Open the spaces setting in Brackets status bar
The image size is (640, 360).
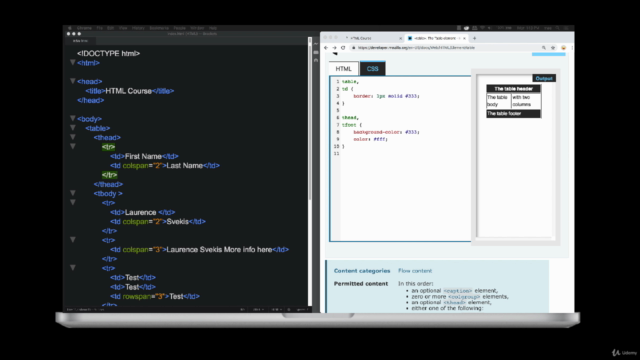click(302, 310)
